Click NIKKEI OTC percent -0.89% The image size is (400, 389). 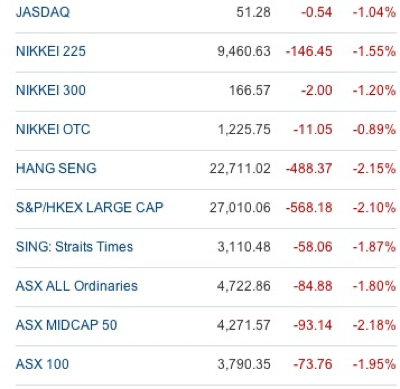click(x=374, y=129)
